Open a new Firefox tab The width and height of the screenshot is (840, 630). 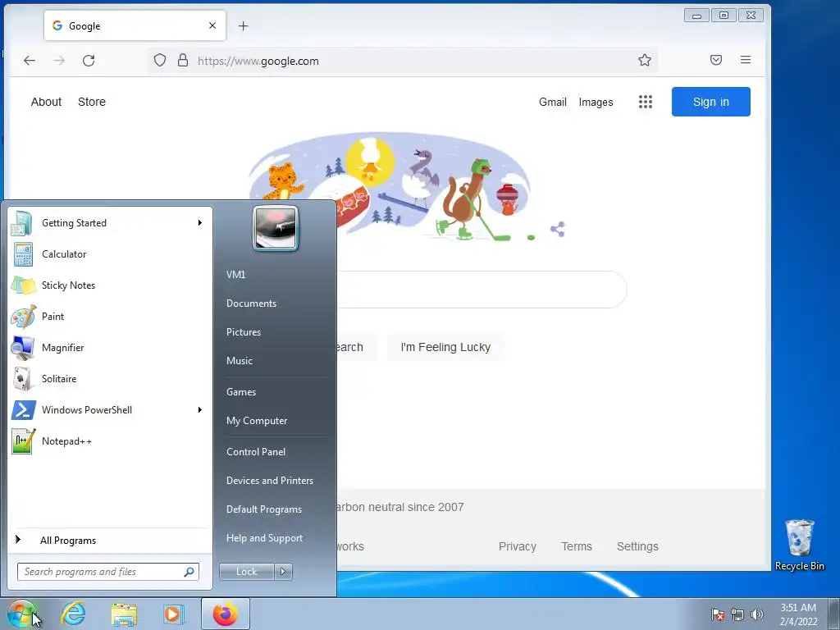243,25
